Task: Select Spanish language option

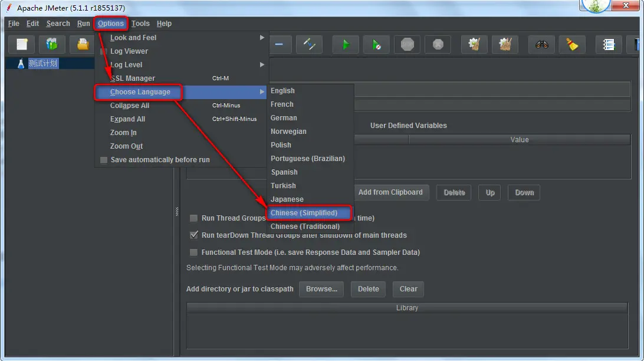Action: click(x=310, y=172)
